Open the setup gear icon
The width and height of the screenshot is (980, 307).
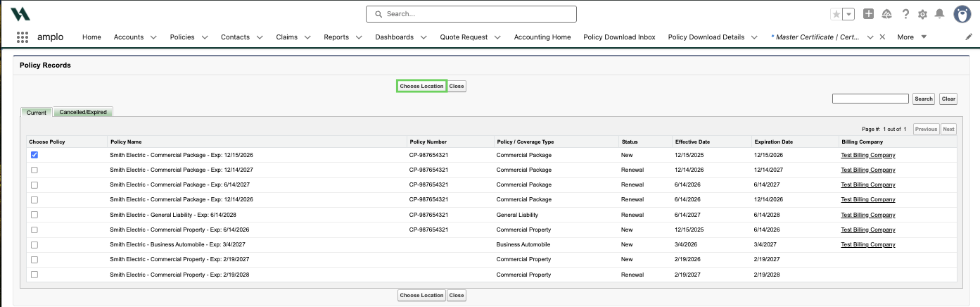pos(922,14)
